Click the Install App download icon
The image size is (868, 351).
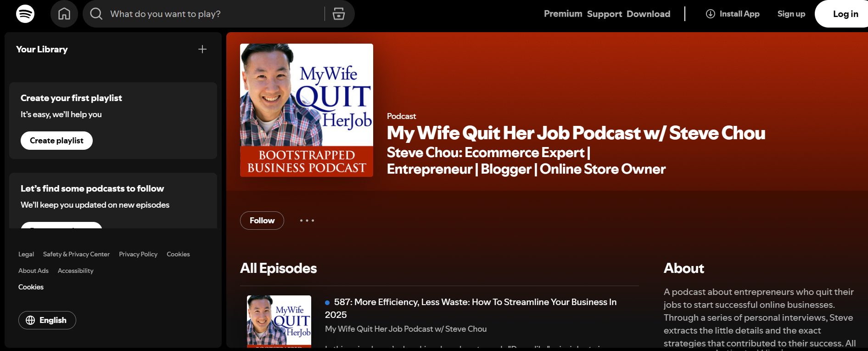[x=711, y=14]
